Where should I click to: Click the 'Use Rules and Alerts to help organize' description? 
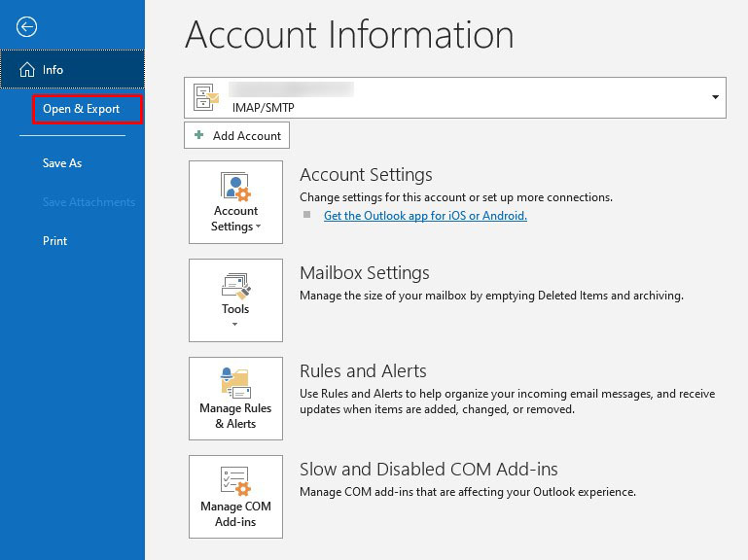point(507,402)
